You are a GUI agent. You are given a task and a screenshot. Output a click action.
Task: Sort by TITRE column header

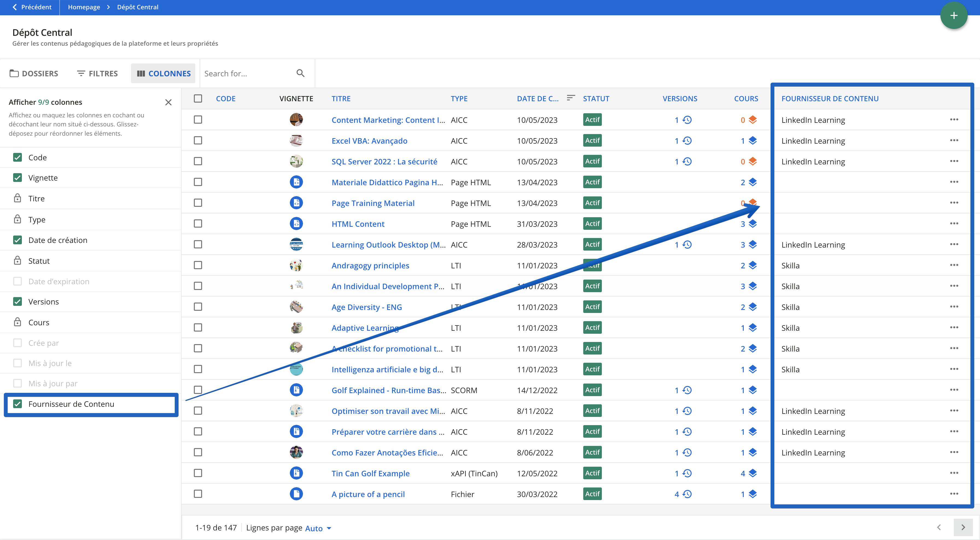[341, 98]
